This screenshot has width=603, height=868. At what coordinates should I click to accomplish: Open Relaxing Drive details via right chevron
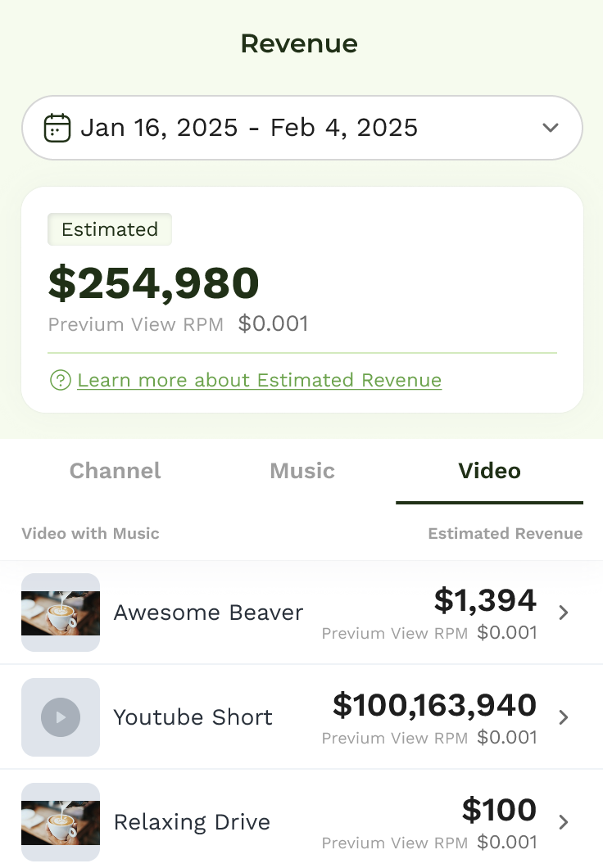[x=563, y=822]
